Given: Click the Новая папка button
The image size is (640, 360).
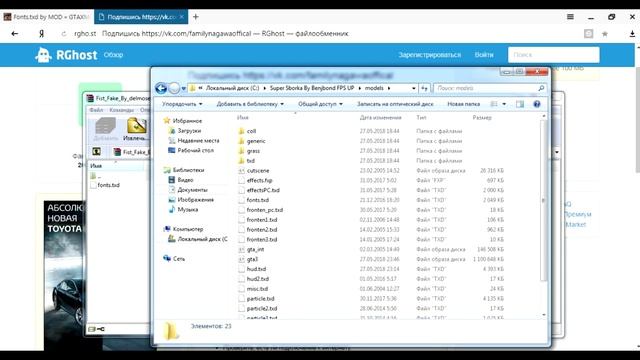Looking at the screenshot, I should click(x=463, y=104).
